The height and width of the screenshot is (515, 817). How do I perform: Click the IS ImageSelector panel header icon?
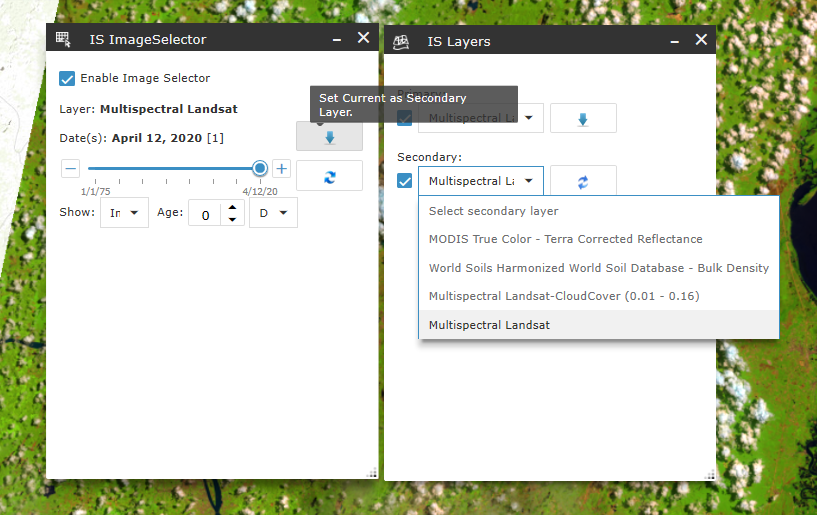(63, 39)
